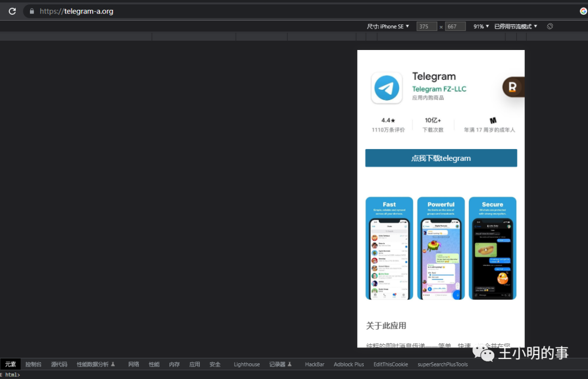Click the M age rating icon
The width and height of the screenshot is (588, 379).
pos(493,120)
